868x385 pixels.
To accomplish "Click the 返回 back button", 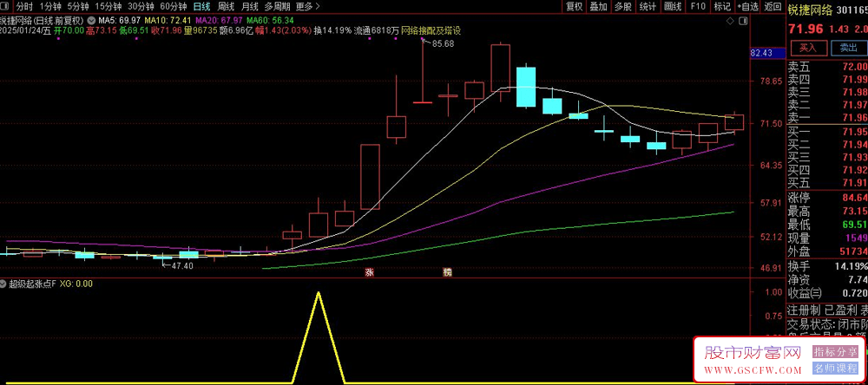I will pos(773,7).
